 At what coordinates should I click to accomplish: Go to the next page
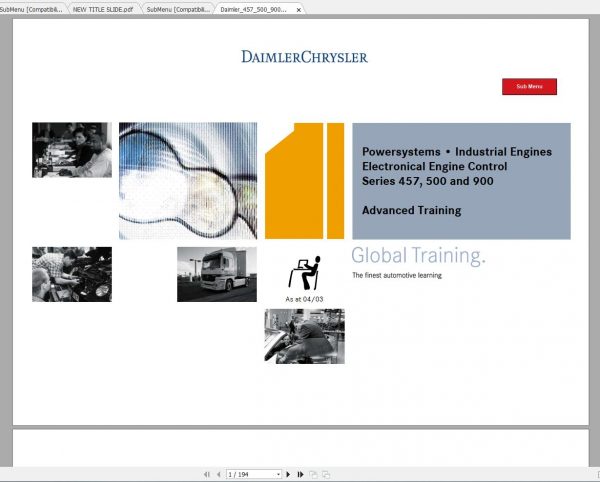(x=288, y=474)
